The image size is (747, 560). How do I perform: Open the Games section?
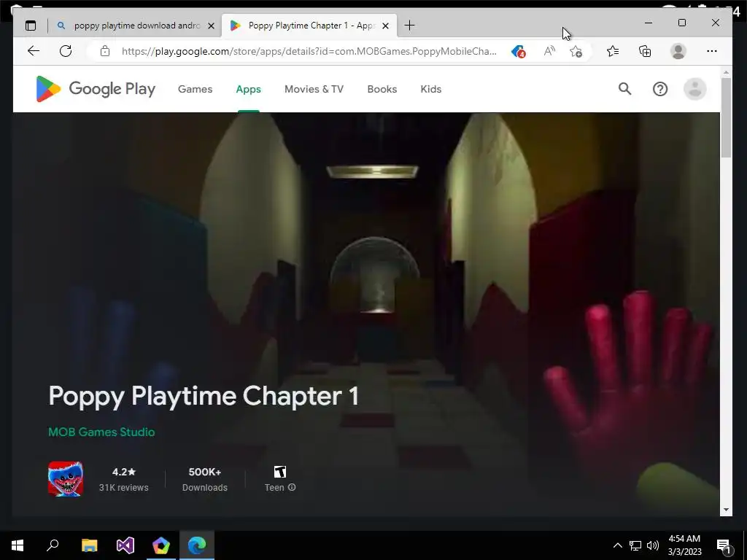point(195,89)
